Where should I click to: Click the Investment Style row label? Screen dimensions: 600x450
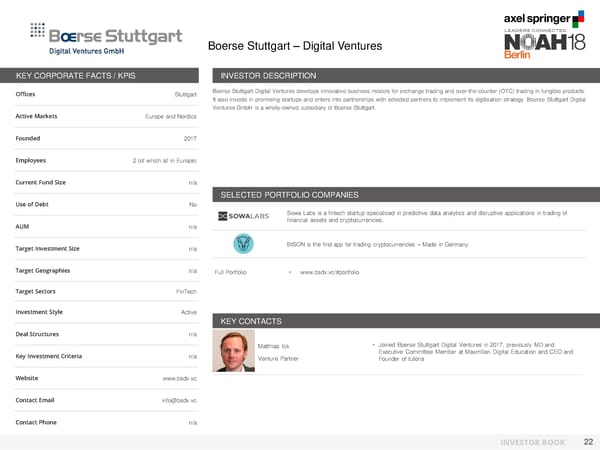tap(40, 312)
